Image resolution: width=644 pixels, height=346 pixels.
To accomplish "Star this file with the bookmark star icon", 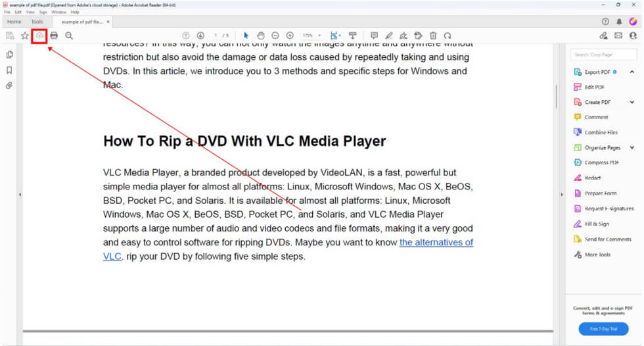I will (x=25, y=36).
